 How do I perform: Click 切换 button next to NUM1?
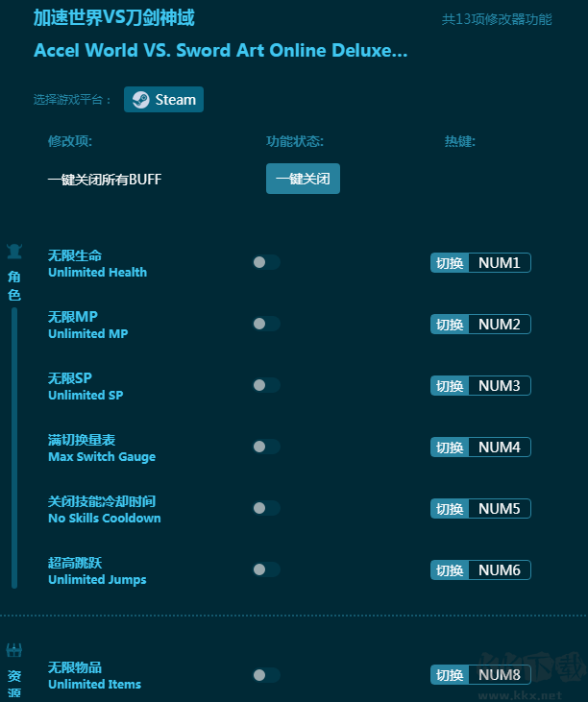[x=450, y=263]
